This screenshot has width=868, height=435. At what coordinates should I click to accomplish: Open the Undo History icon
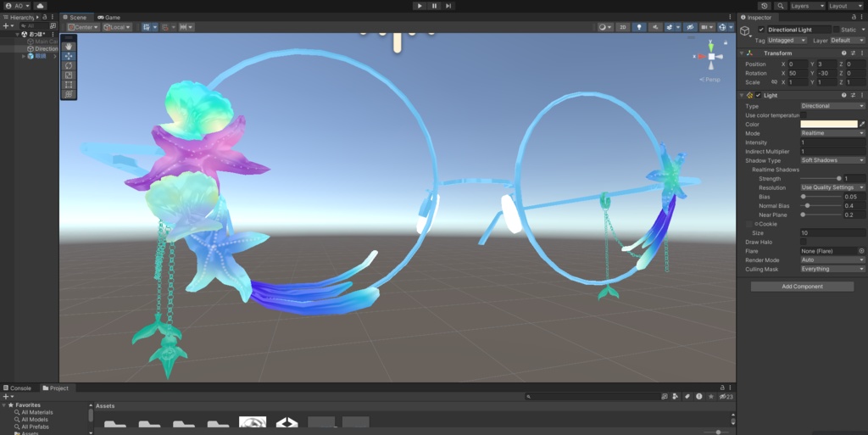pos(765,6)
